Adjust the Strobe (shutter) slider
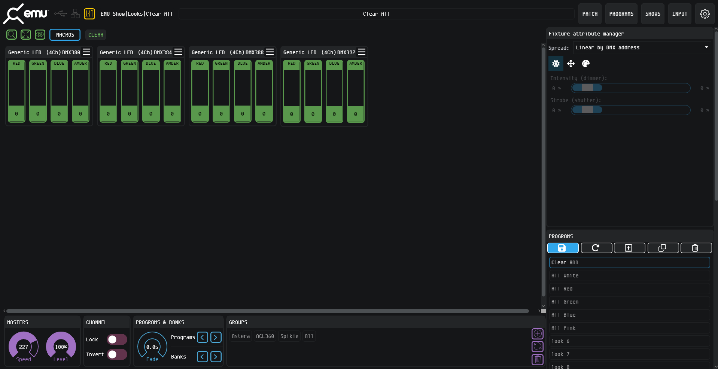This screenshot has width=718, height=369. point(630,109)
